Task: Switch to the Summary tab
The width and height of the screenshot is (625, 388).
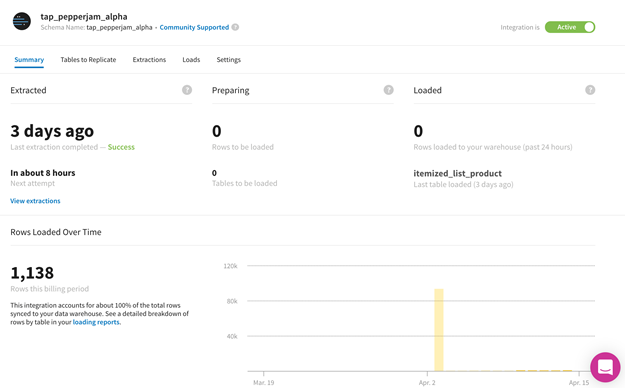Action: click(x=29, y=60)
